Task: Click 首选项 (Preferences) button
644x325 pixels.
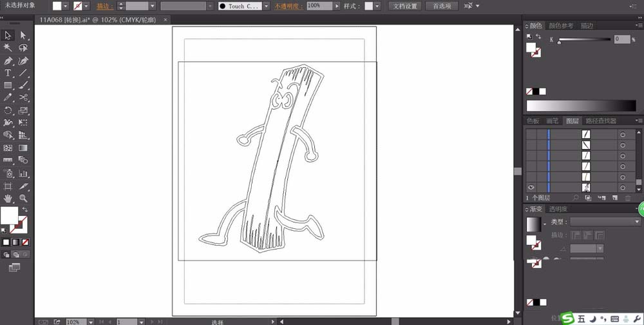Action: [442, 6]
